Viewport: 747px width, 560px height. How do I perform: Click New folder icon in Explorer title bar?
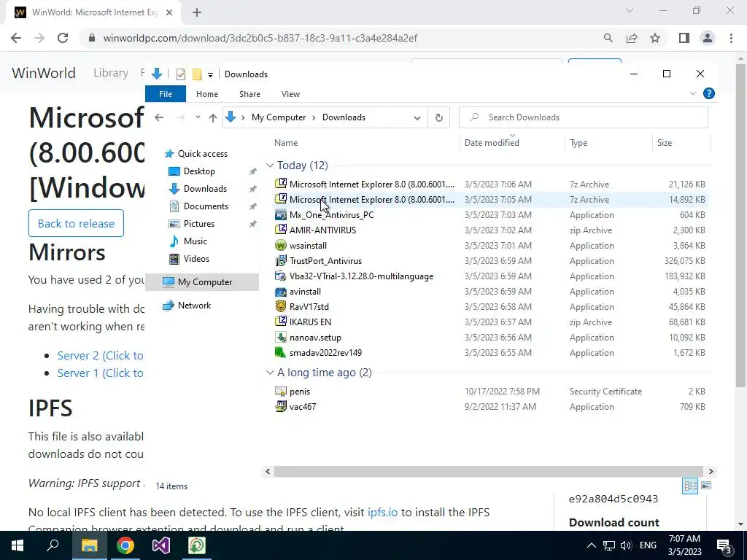197,74
